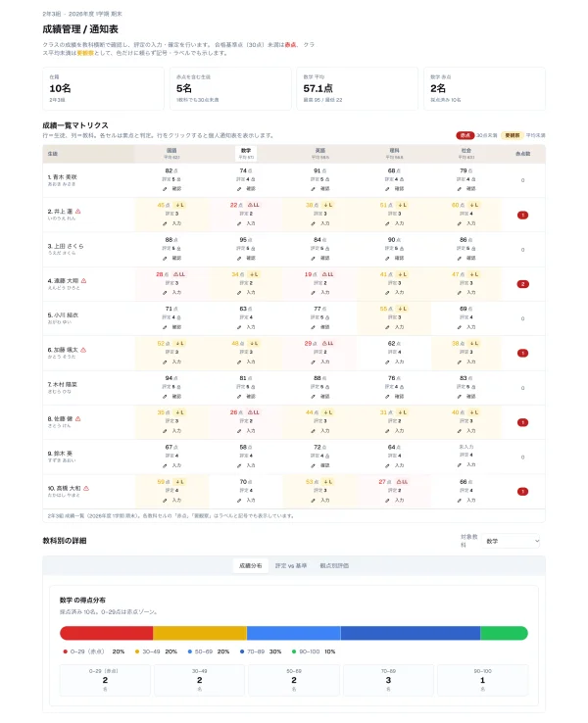Click the red 赤点 legend badge

coord(465,135)
